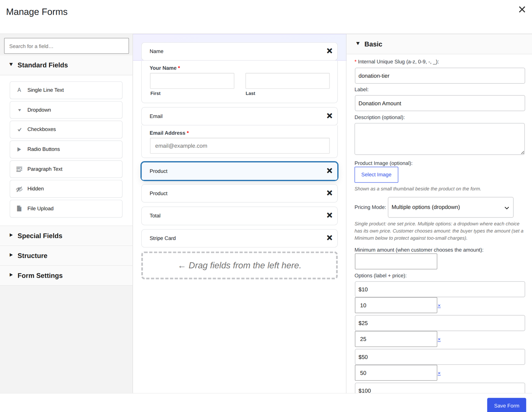This screenshot has width=532, height=412.
Task: Remove the Stripe Card field via X
Action: tap(329, 238)
